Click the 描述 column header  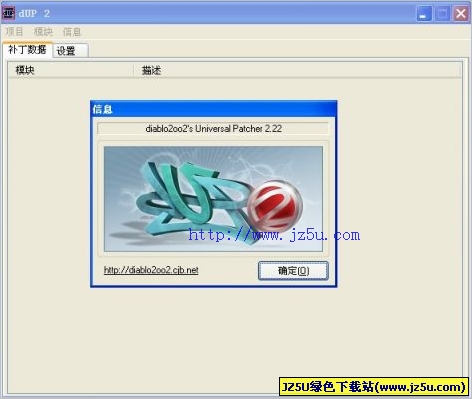coord(297,70)
